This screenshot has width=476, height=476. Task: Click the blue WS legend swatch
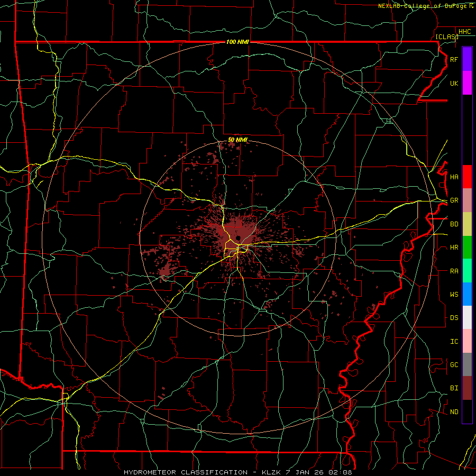467,294
